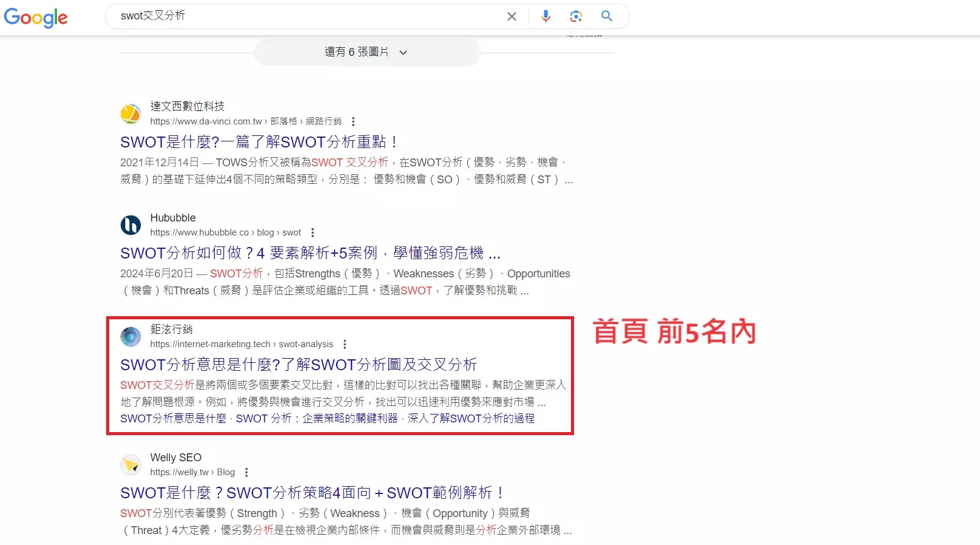Image resolution: width=980 pixels, height=545 pixels.
Task: Click sitelink 深入了解SWOT分析的過程
Action: coord(471,418)
